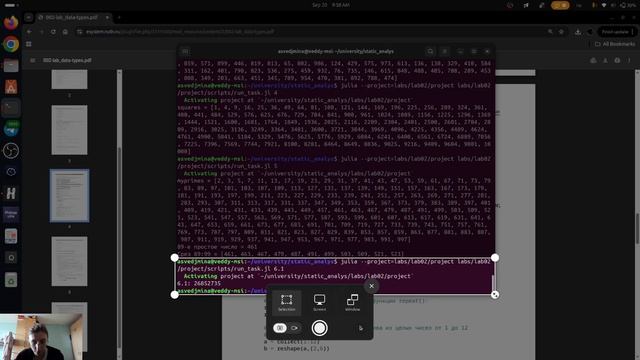Toggle show pointer in screenshot tool
The image size is (640, 360).
click(x=361, y=328)
